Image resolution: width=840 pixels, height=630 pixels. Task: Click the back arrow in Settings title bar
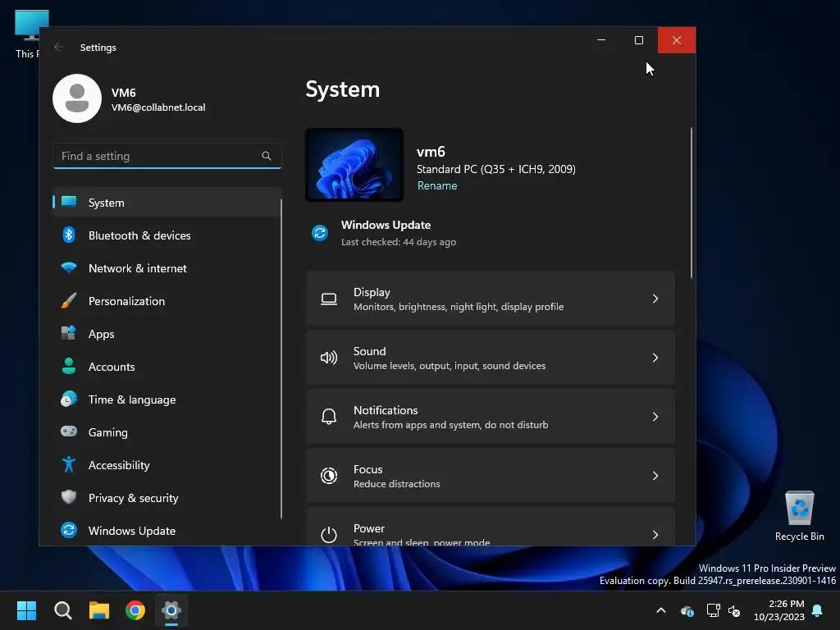click(x=59, y=47)
